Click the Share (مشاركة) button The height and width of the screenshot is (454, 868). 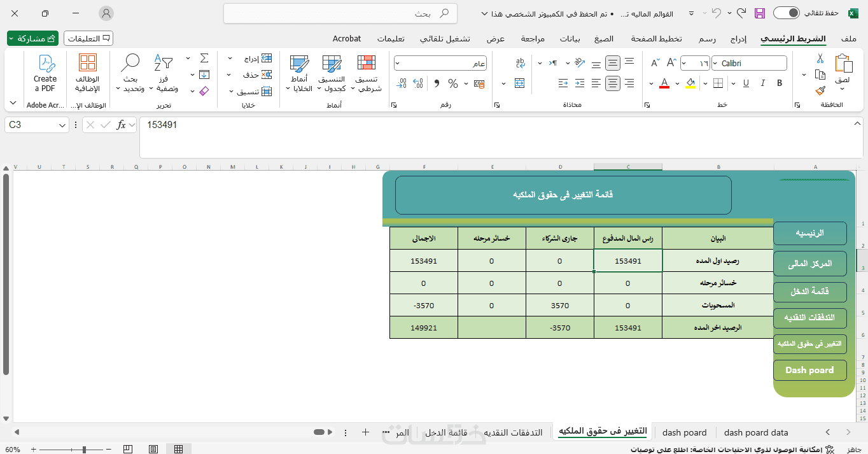(x=32, y=38)
